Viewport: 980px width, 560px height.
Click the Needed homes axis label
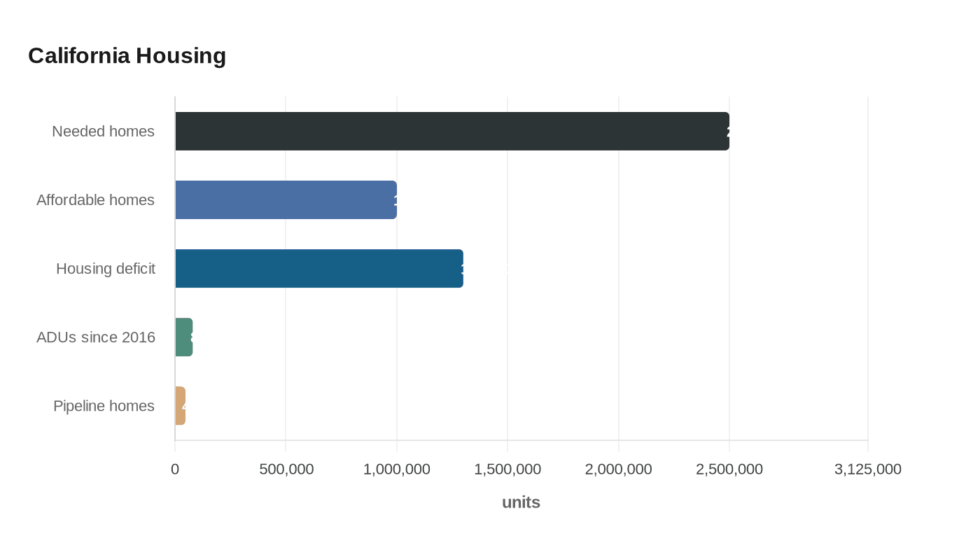103,131
